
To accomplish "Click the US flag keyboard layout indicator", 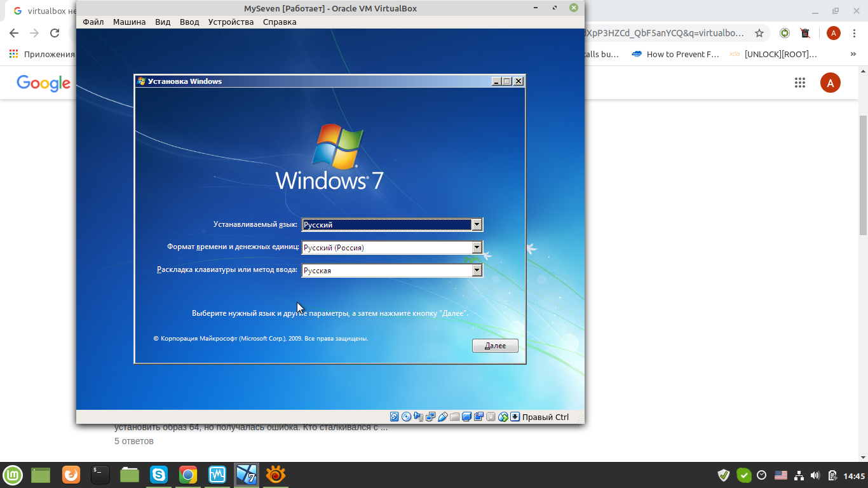I will coord(781,475).
